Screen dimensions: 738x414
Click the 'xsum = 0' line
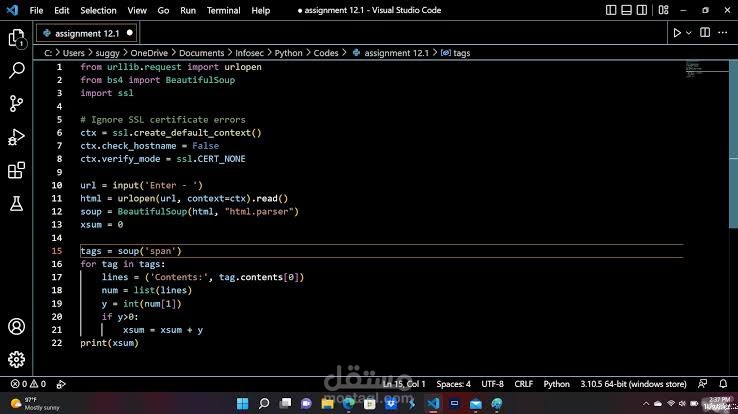tap(101, 224)
